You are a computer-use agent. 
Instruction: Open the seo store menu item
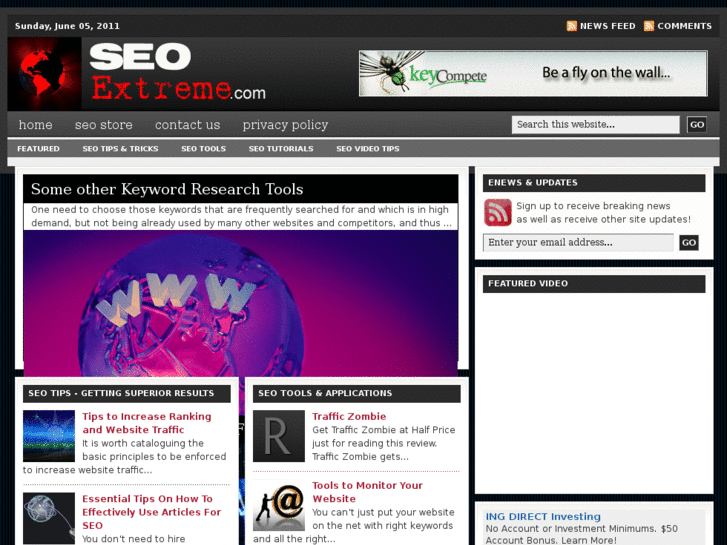[x=104, y=125]
